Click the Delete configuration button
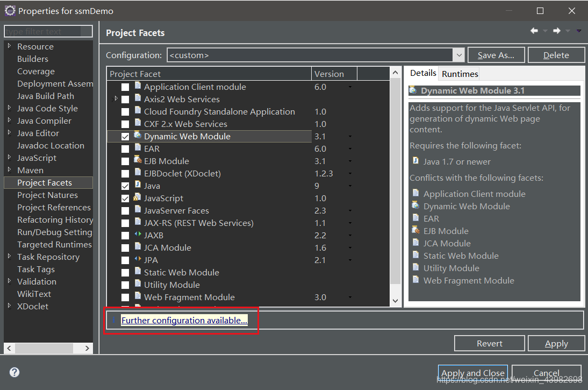Image resolution: width=588 pixels, height=390 pixels. tap(556, 55)
